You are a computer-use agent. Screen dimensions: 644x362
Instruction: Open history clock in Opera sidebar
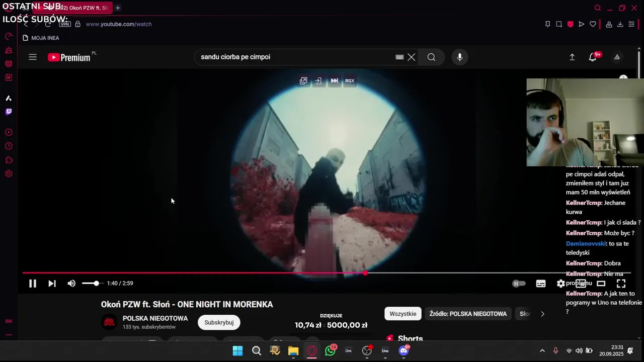pos(9,146)
